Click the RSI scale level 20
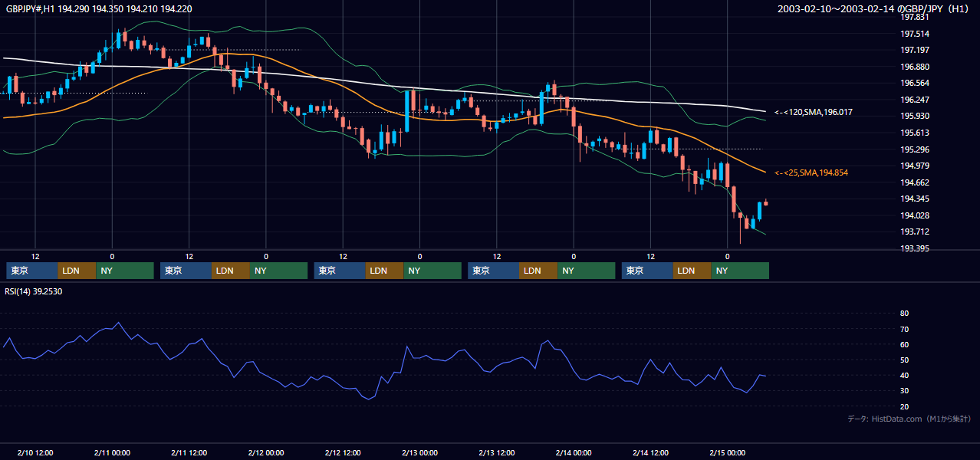Screen dimensions: 980x460 905,406
